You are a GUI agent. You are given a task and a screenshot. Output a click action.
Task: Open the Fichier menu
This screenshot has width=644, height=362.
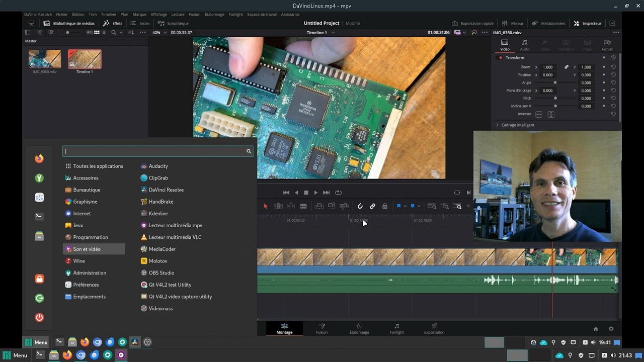(x=62, y=15)
